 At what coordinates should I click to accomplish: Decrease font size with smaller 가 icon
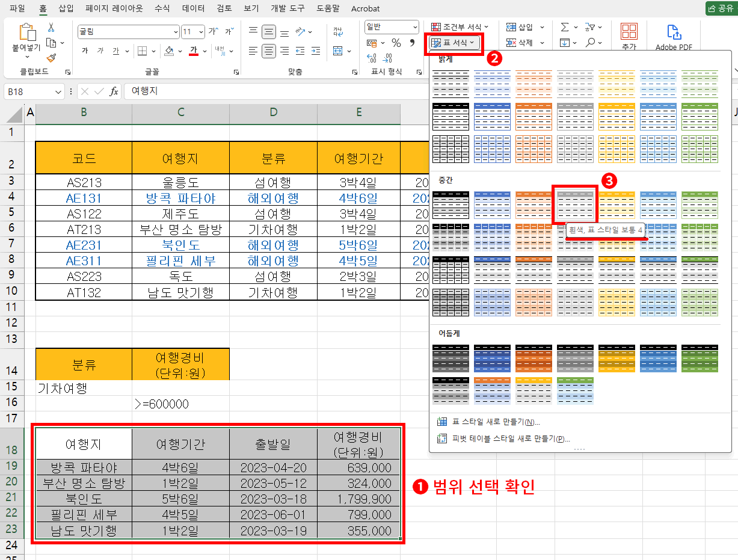pyautogui.click(x=229, y=31)
